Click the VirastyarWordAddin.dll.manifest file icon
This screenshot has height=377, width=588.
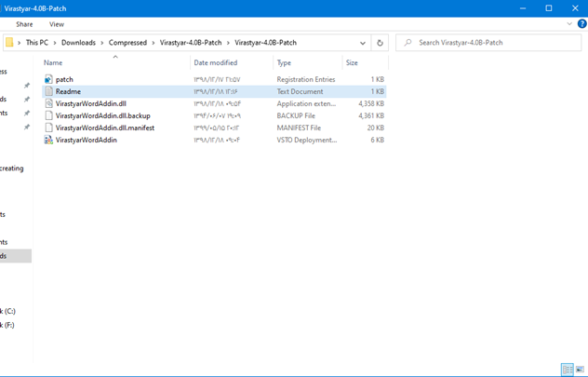pyautogui.click(x=48, y=128)
